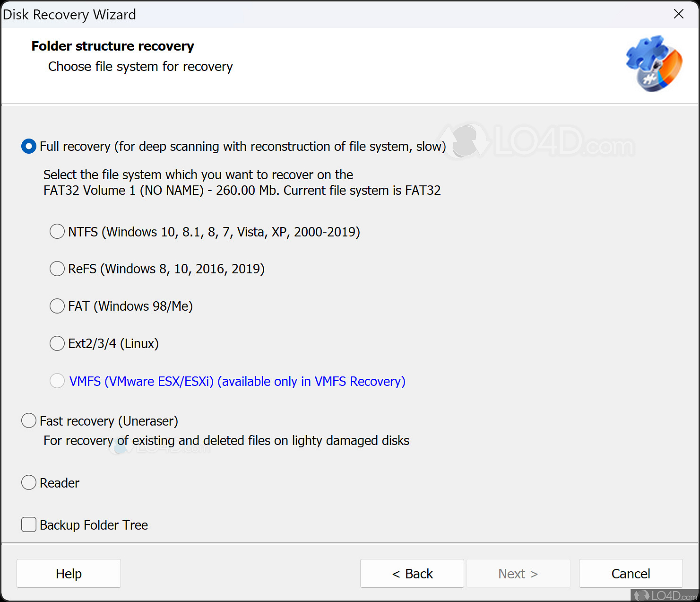Pick Ext2/3/4 (Linux) file system option

point(57,343)
